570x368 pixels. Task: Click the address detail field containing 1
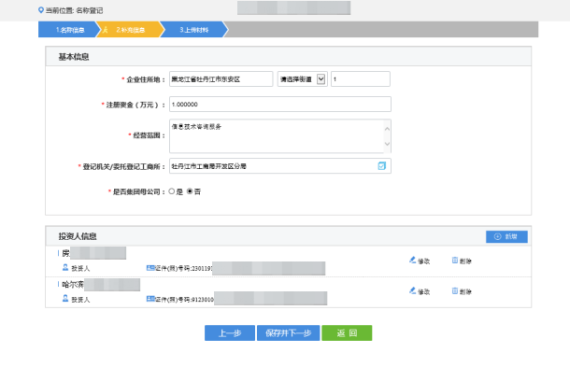coord(361,79)
